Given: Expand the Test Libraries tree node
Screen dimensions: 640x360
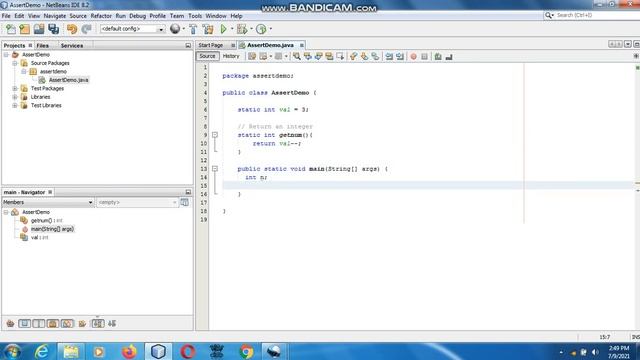Looking at the screenshot, I should coord(15,106).
